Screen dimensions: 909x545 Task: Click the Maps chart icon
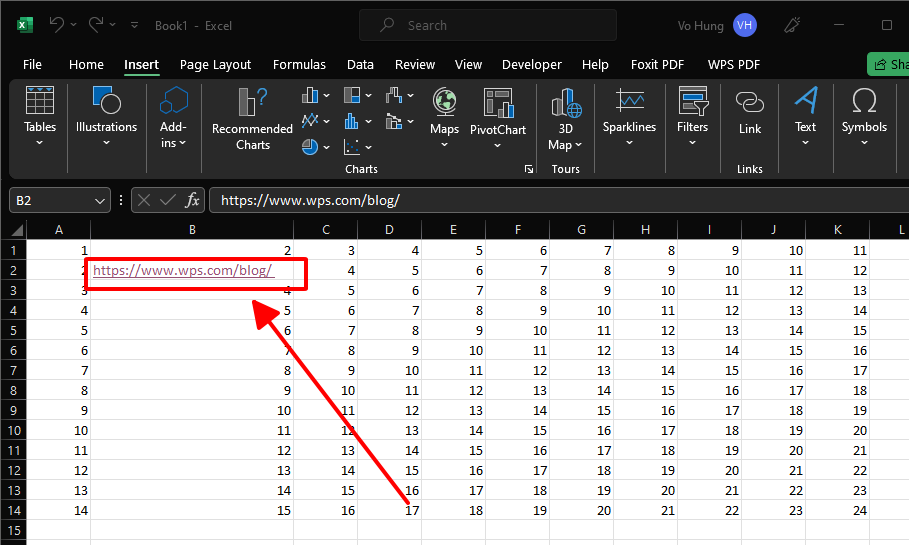(x=444, y=103)
